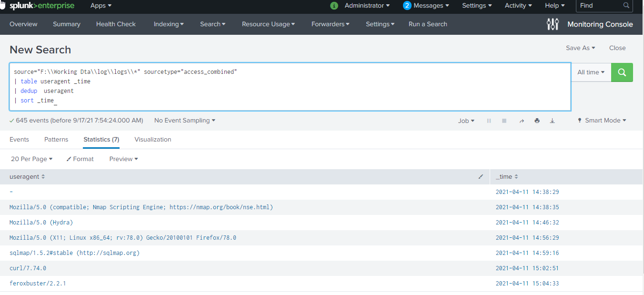Screen dimensions: 644x295
Task: Open the pencil edit icon on useragent column
Action: (x=481, y=176)
